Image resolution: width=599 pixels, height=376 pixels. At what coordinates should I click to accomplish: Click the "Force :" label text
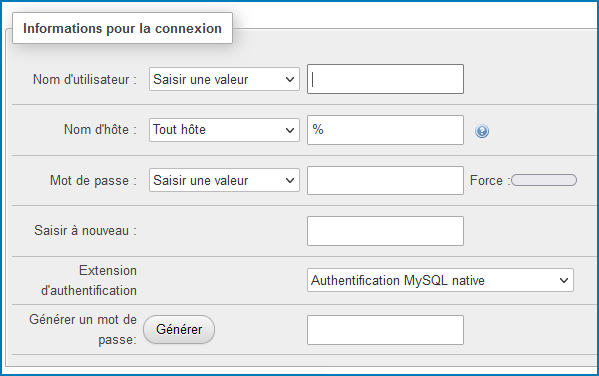point(490,180)
